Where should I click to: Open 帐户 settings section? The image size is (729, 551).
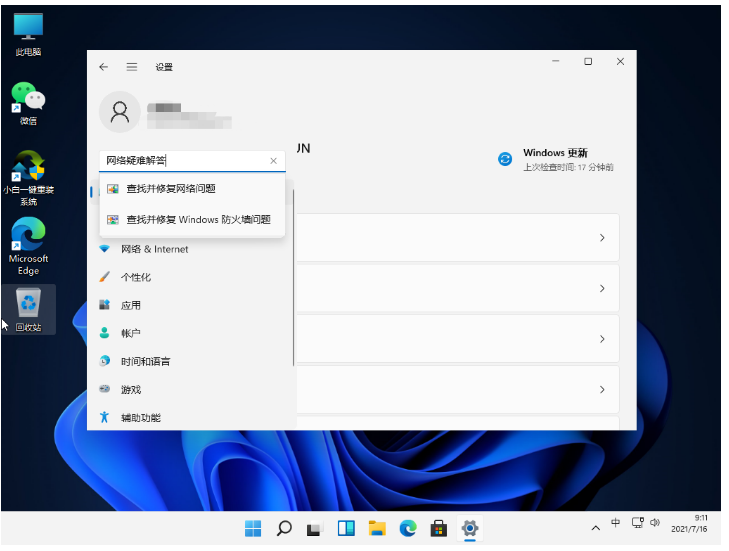pyautogui.click(x=131, y=333)
